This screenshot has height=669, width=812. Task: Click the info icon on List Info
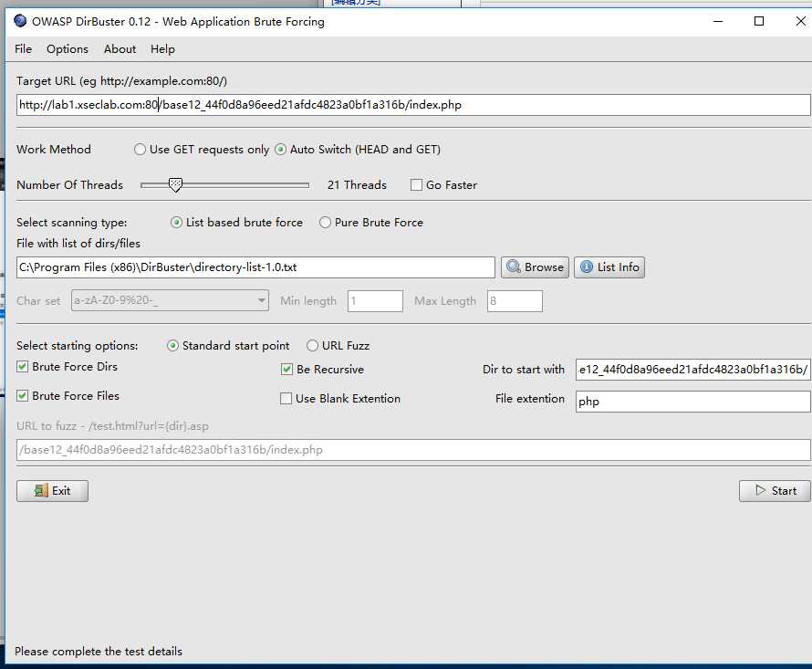click(587, 267)
